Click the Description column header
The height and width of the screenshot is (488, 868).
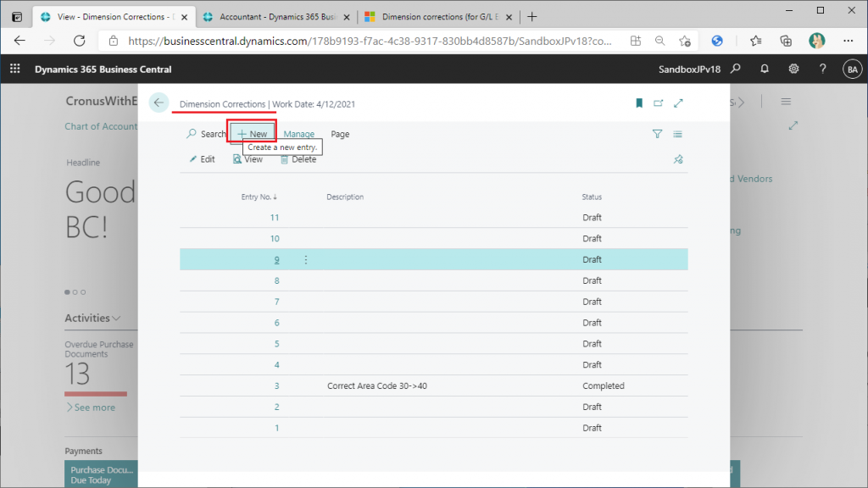coord(345,197)
